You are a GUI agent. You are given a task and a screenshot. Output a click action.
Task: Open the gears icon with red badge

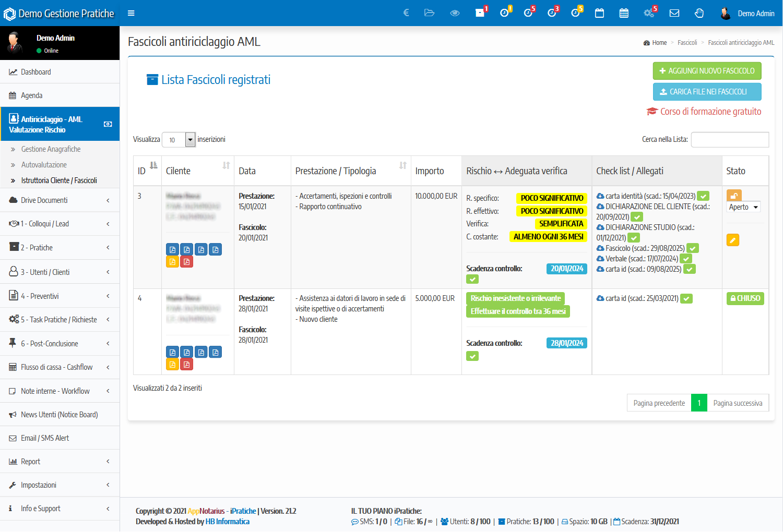pos(649,13)
